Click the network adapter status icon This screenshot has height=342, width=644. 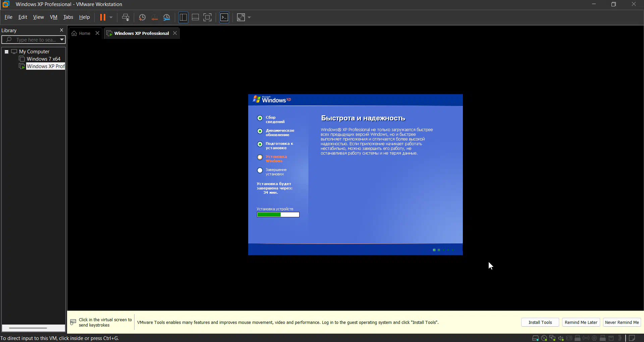tap(552, 338)
